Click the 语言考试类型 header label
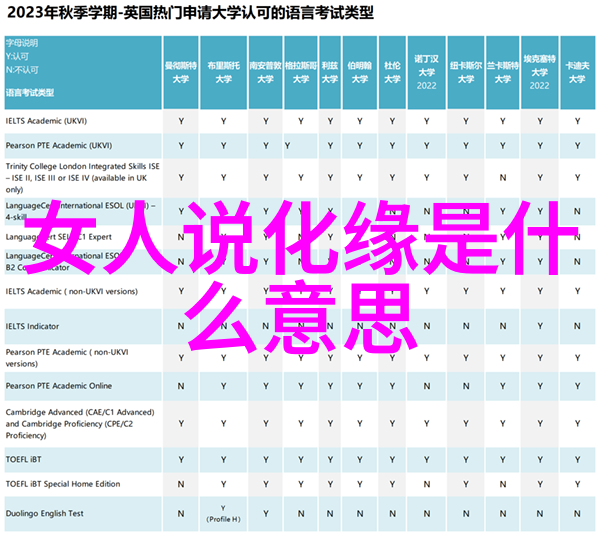The width and height of the screenshot is (600, 536). click(30, 93)
